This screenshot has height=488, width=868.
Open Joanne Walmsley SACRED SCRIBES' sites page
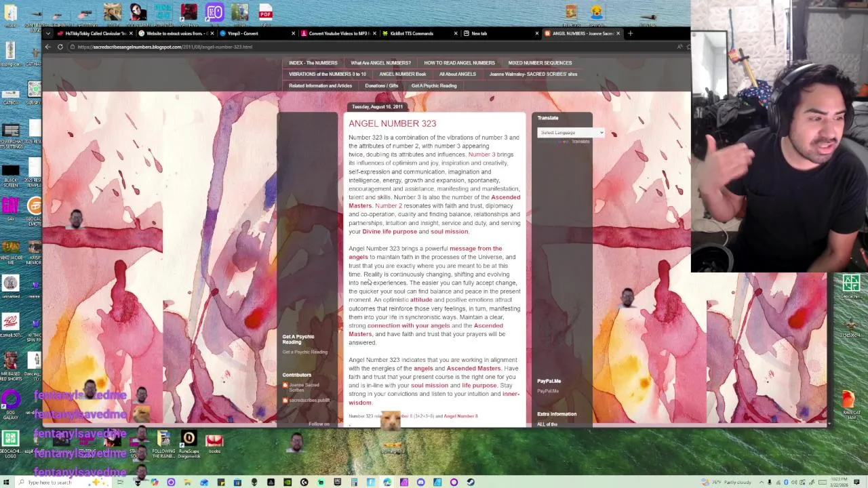(x=533, y=74)
